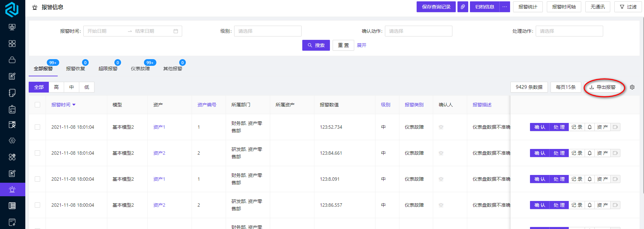Select the 高 level filter

[x=56, y=87]
